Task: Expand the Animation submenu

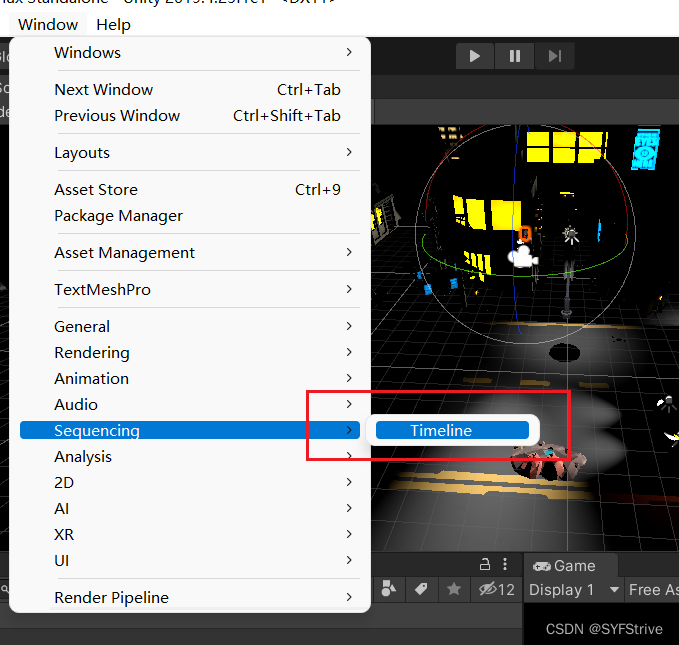Action: click(x=190, y=379)
